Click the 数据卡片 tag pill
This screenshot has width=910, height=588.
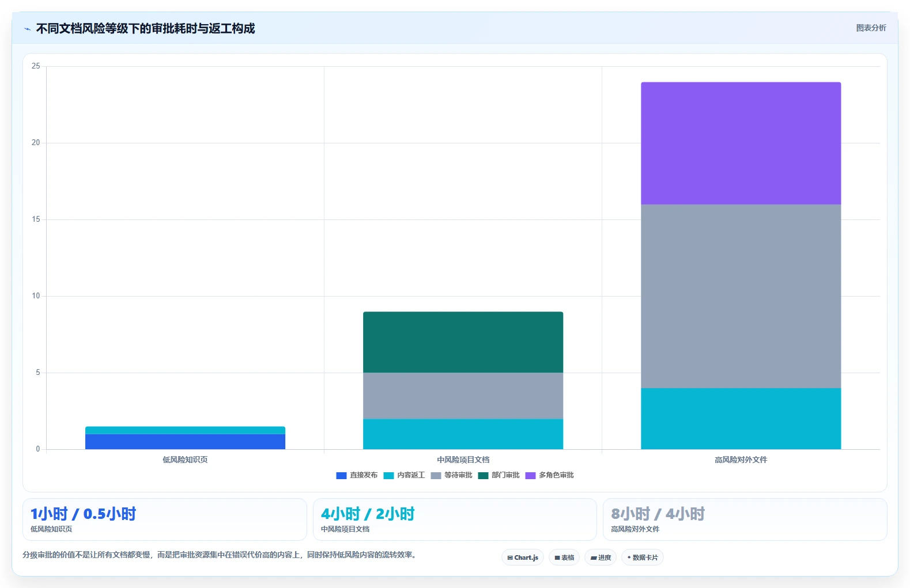coord(643,557)
